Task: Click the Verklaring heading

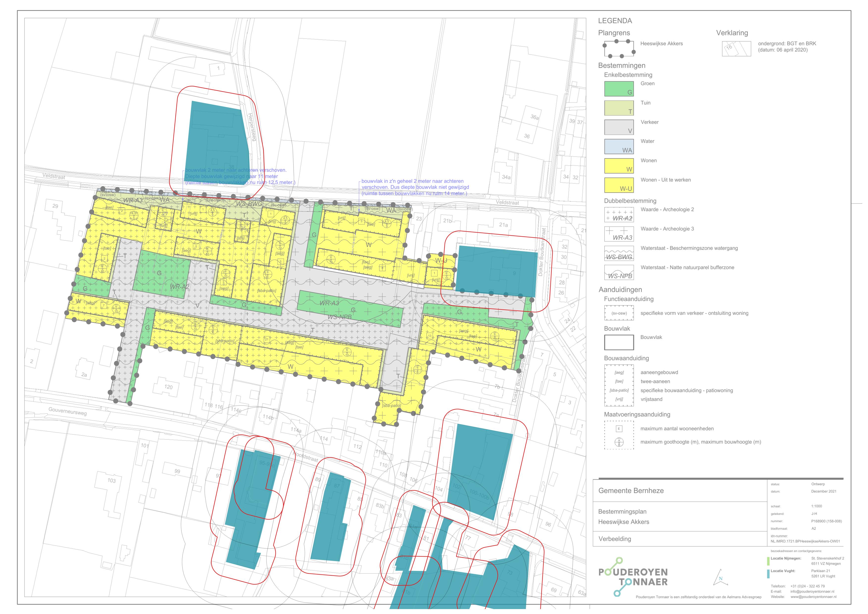Action: (732, 33)
